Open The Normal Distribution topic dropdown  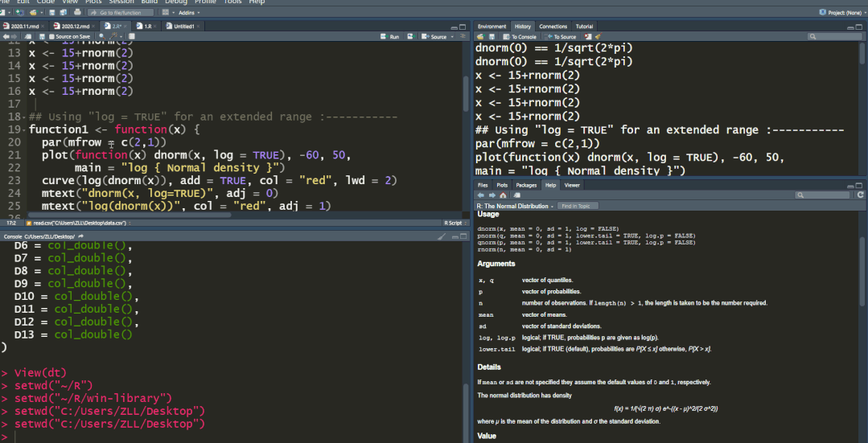516,206
